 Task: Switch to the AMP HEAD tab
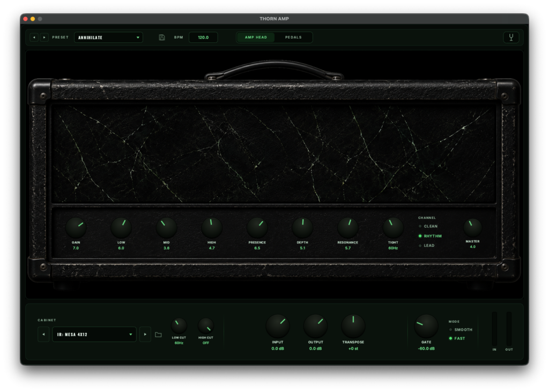pos(256,38)
